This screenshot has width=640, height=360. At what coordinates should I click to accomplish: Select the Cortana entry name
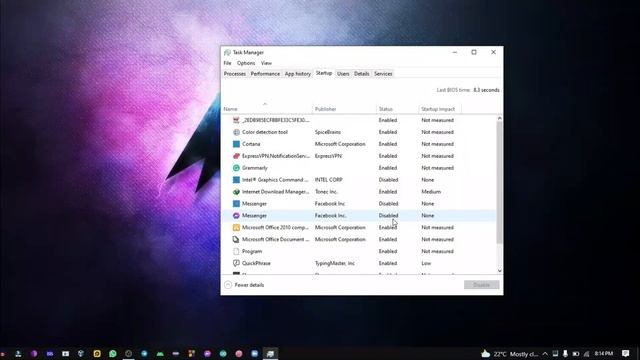pyautogui.click(x=251, y=144)
